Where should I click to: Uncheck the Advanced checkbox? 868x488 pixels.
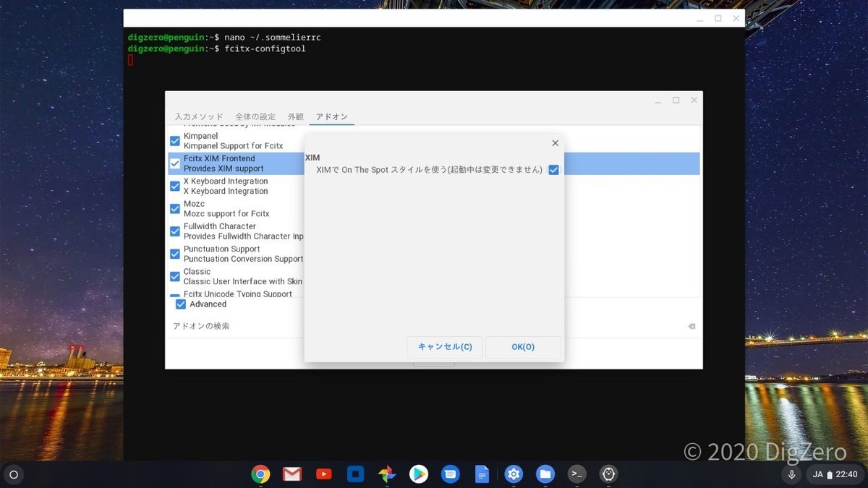click(181, 304)
